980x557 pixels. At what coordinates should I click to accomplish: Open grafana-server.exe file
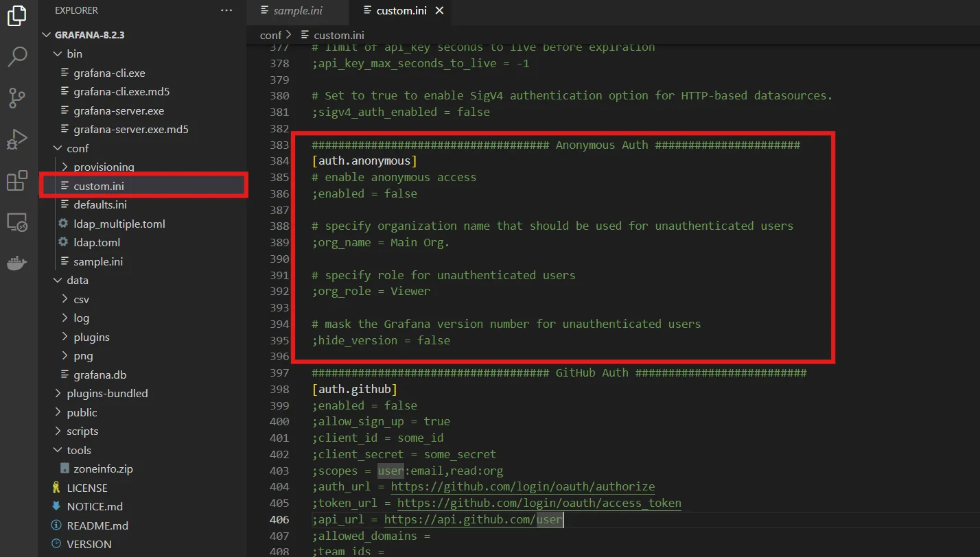(x=119, y=110)
